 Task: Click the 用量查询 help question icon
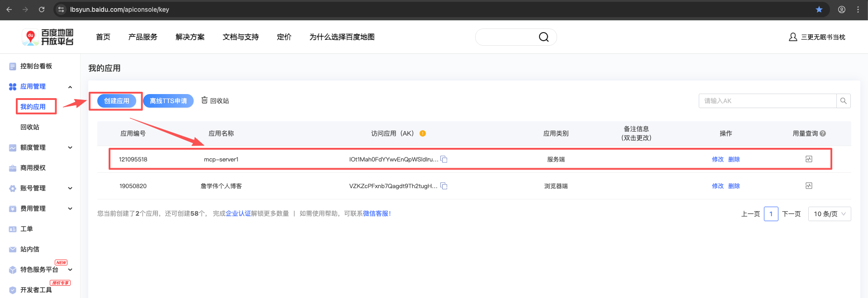823,133
